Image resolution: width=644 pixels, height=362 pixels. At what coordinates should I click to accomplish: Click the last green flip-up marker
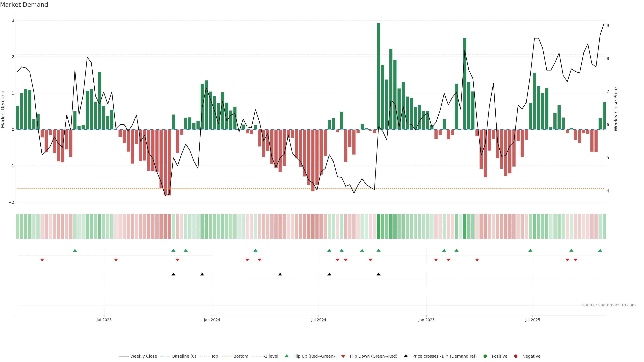point(600,250)
